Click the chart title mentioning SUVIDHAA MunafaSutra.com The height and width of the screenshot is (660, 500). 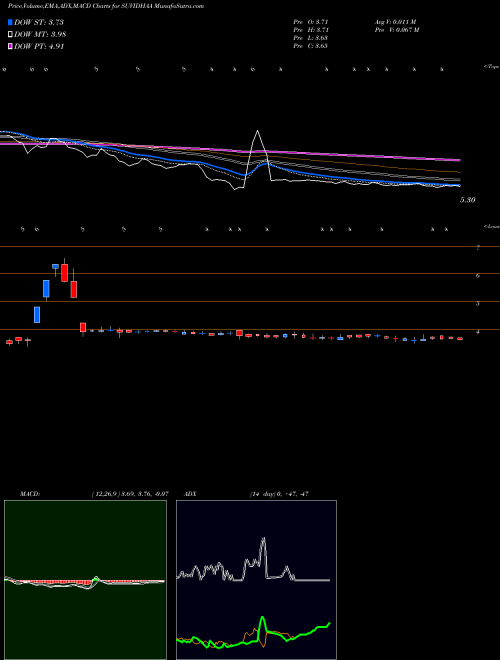tap(106, 7)
